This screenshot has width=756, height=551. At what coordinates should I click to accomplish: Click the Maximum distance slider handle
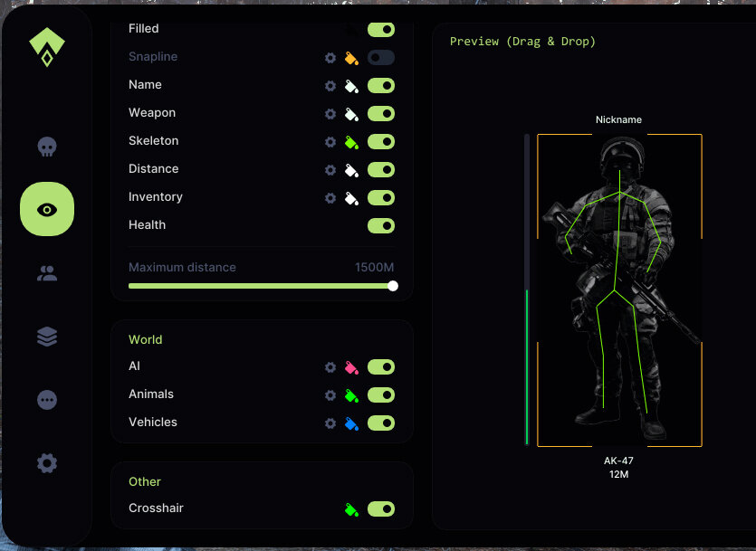click(393, 286)
